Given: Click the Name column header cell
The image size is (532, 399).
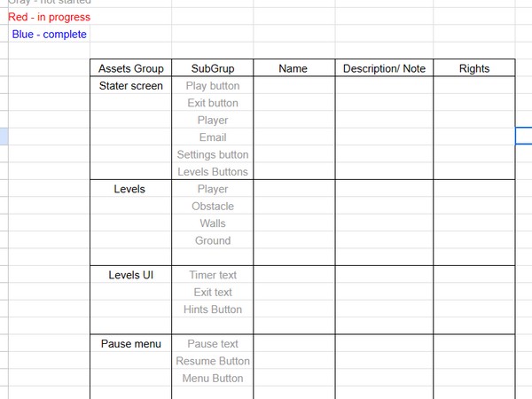Looking at the screenshot, I should pyautogui.click(x=294, y=68).
